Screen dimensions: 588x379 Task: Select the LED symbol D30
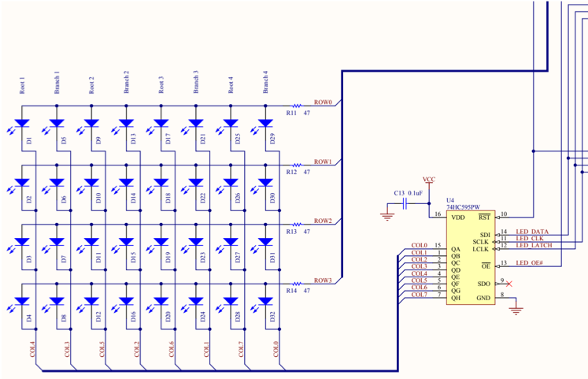265,183
